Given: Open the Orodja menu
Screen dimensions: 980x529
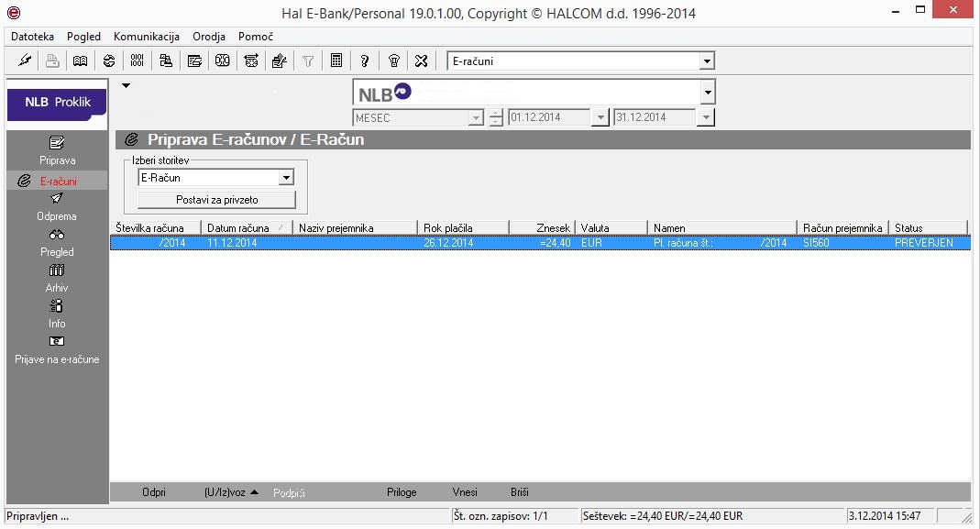Looking at the screenshot, I should [209, 37].
